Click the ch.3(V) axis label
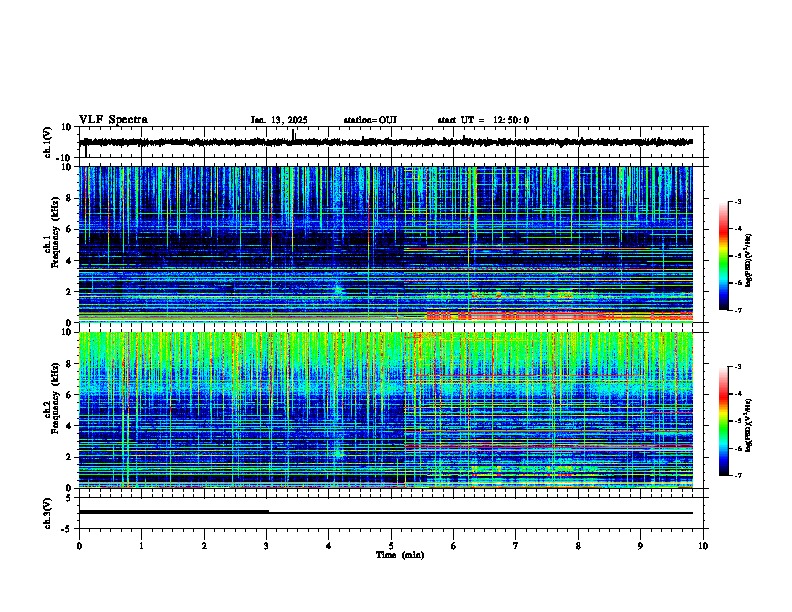The width and height of the screenshot is (792, 612). pos(48,513)
